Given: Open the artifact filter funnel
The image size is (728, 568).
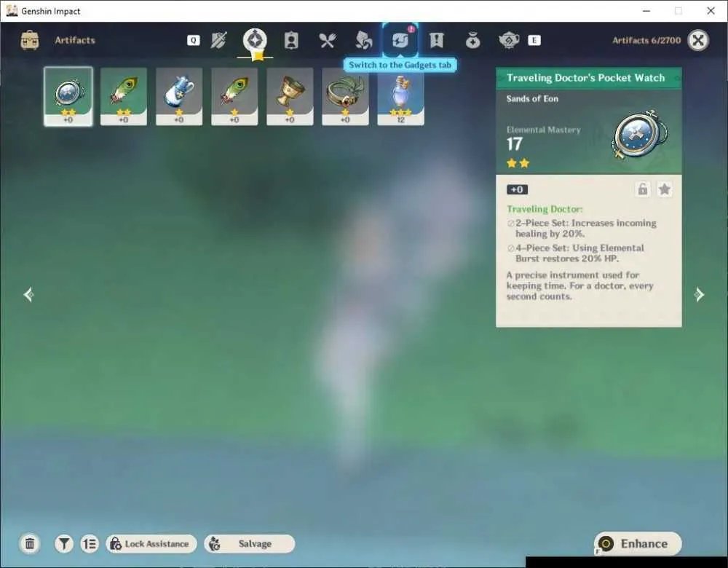Looking at the screenshot, I should point(64,543).
